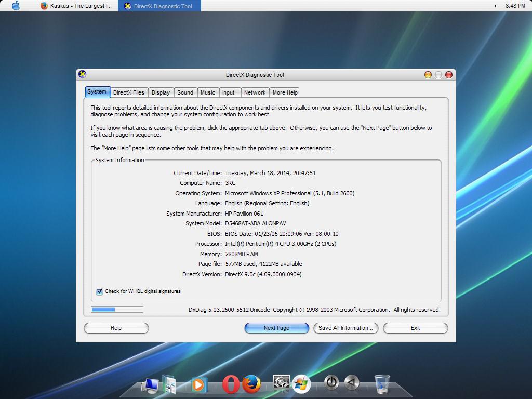Open the Display tab

(161, 92)
